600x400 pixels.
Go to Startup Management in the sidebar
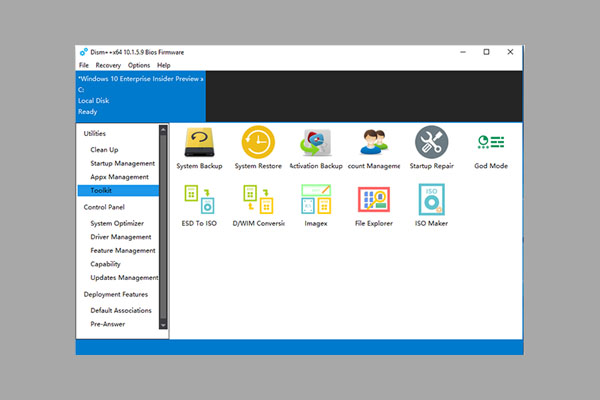tap(122, 163)
